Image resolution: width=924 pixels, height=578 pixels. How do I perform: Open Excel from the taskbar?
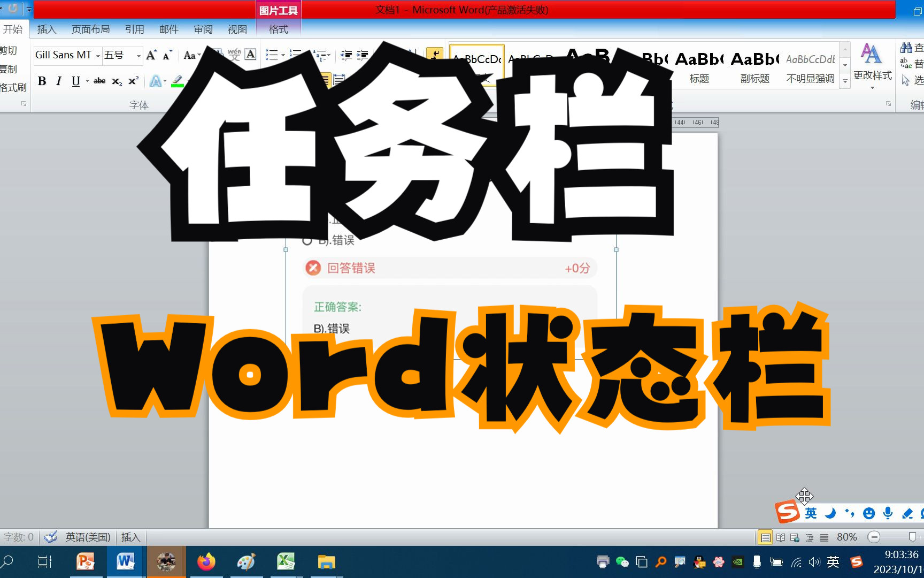[286, 562]
